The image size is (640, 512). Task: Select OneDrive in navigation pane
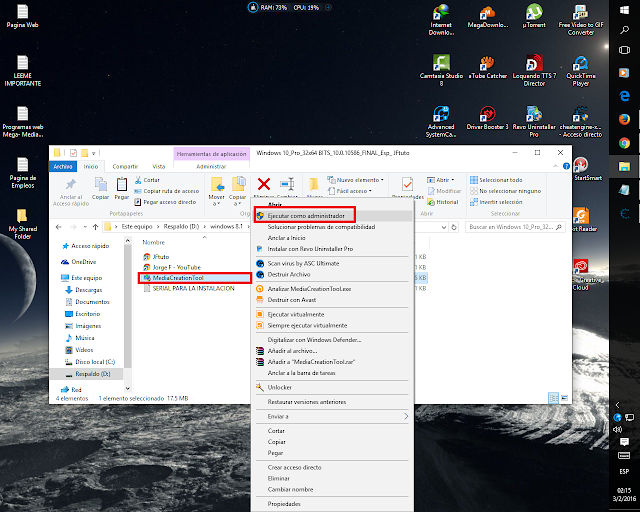click(78, 262)
